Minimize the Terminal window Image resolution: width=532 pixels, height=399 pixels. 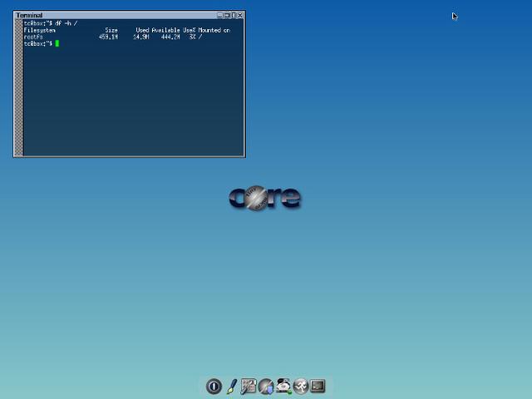[221, 15]
